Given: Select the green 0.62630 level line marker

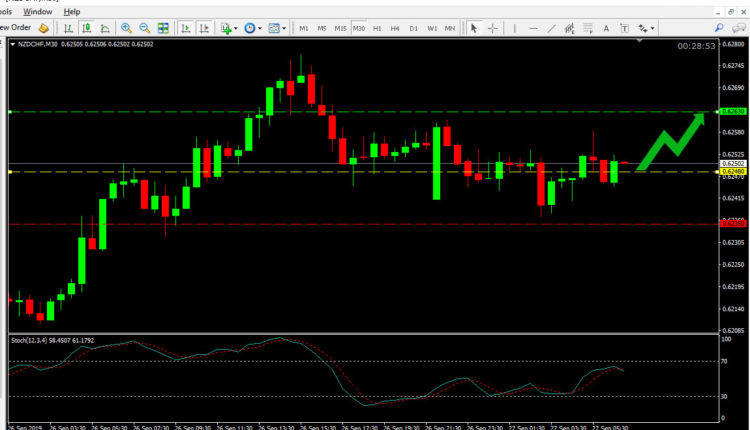Looking at the screenshot, I should 10,112.
